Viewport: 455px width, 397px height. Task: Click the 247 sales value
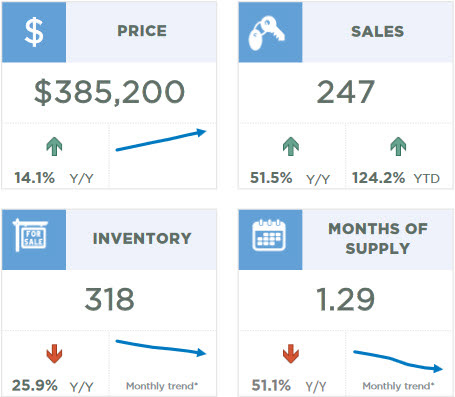tap(346, 92)
